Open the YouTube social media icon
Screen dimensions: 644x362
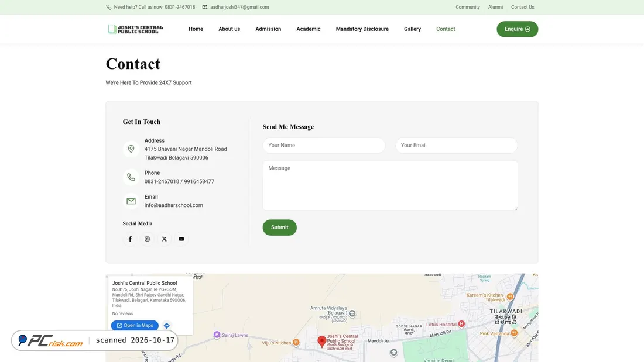click(x=181, y=239)
